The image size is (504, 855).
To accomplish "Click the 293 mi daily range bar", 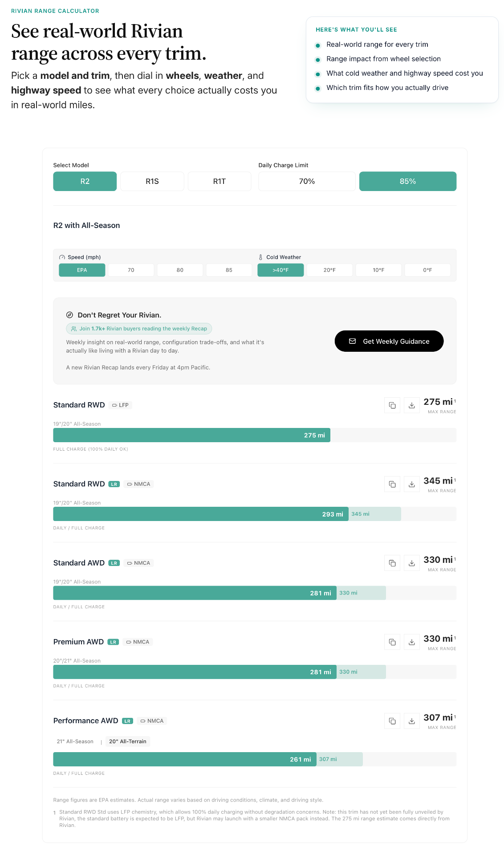I will pos(201,514).
